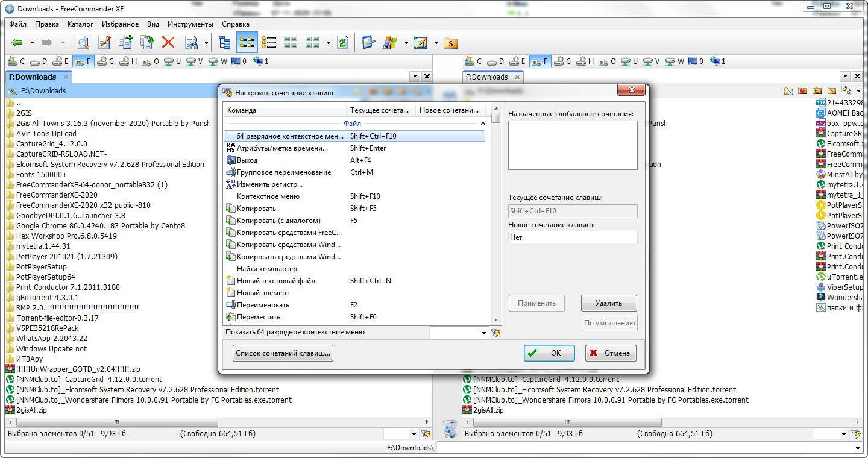Click left panel horizontal scrollbar
Screen dimensions: 868x458
[218, 422]
